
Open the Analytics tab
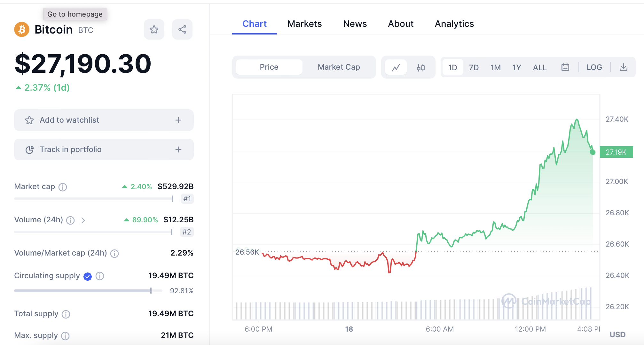454,24
